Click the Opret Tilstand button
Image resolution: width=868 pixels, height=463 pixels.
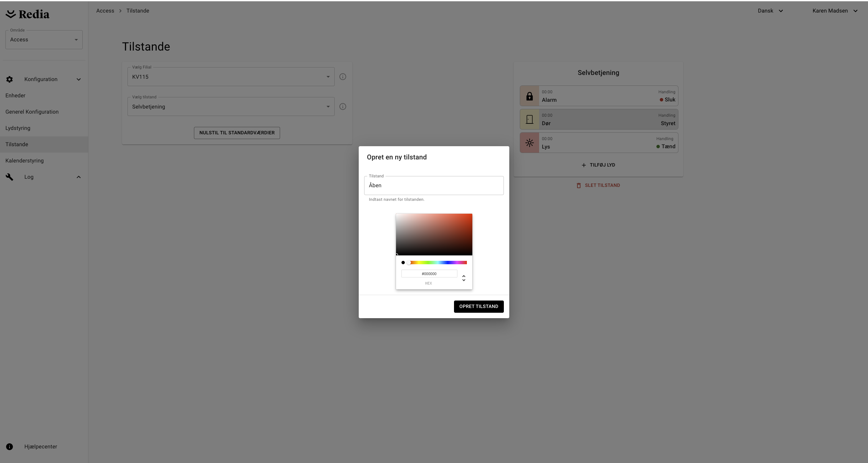pyautogui.click(x=478, y=307)
